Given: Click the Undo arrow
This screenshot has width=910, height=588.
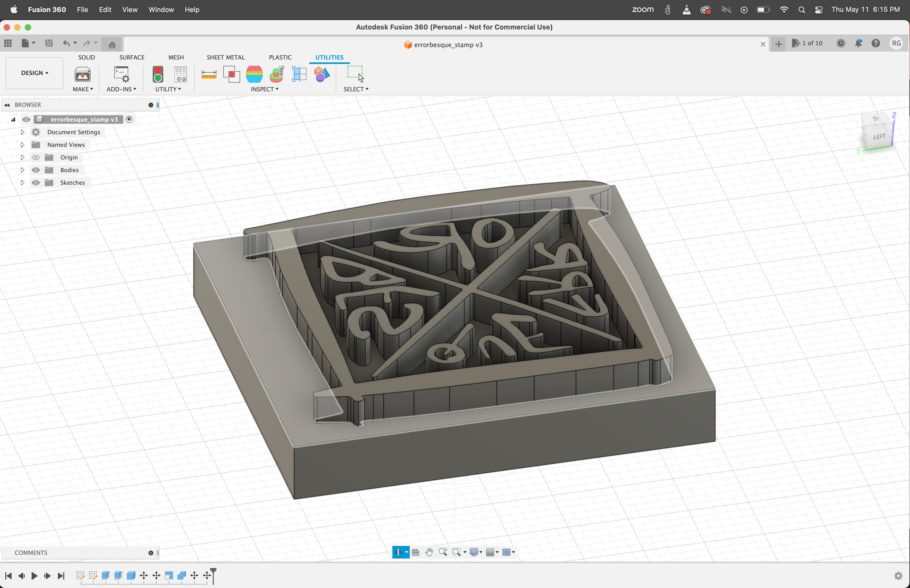Looking at the screenshot, I should pyautogui.click(x=66, y=43).
